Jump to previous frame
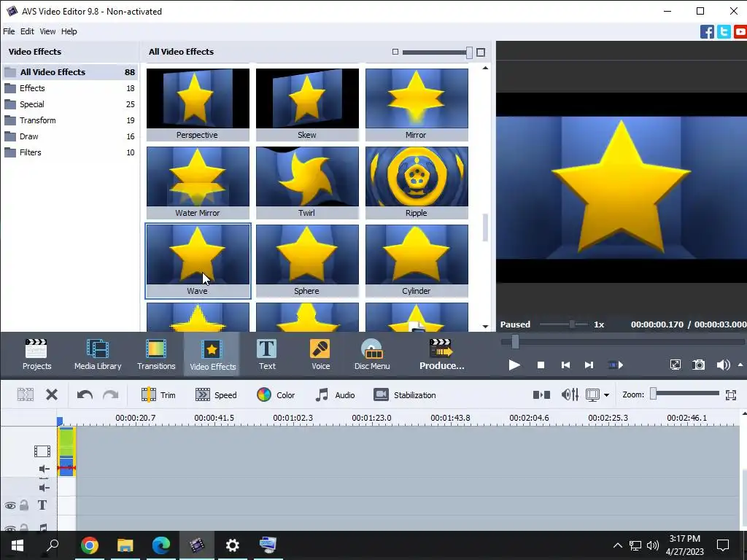Screen dimensions: 747x560 click(565, 365)
